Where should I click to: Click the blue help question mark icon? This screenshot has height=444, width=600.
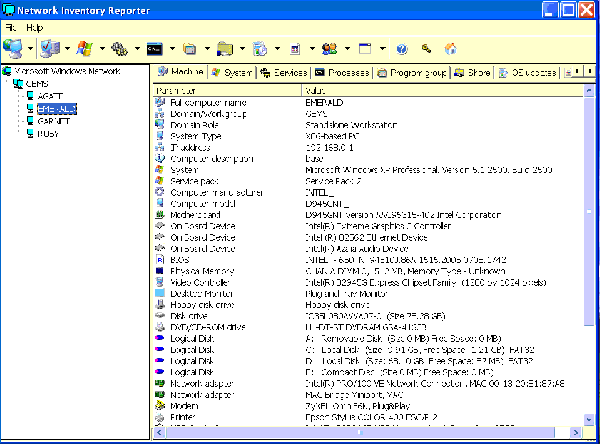402,47
